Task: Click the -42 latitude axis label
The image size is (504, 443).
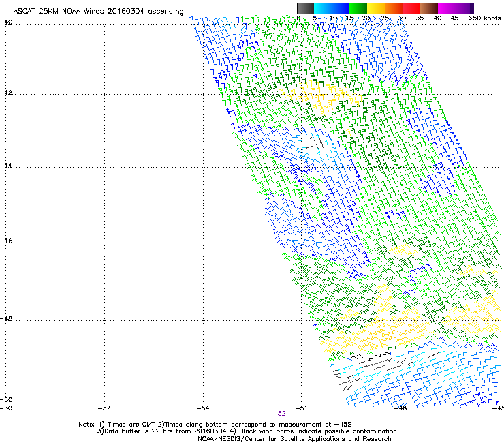Action: tap(6, 92)
